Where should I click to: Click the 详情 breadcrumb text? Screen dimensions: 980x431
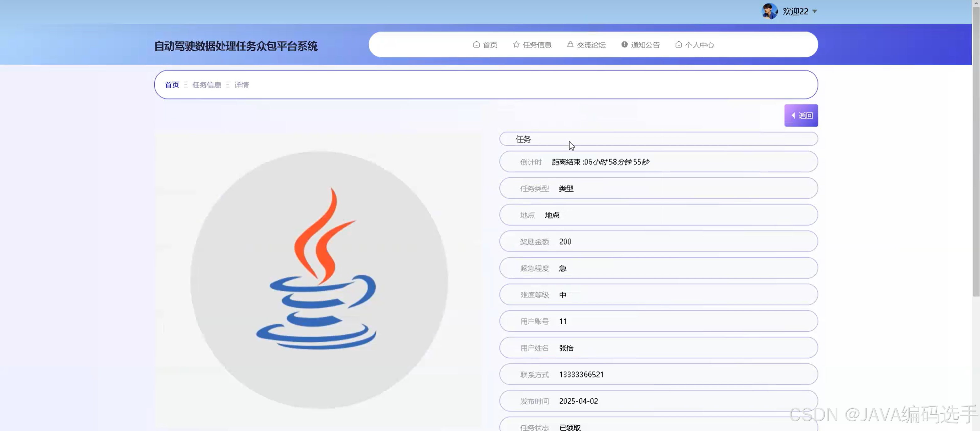[242, 85]
